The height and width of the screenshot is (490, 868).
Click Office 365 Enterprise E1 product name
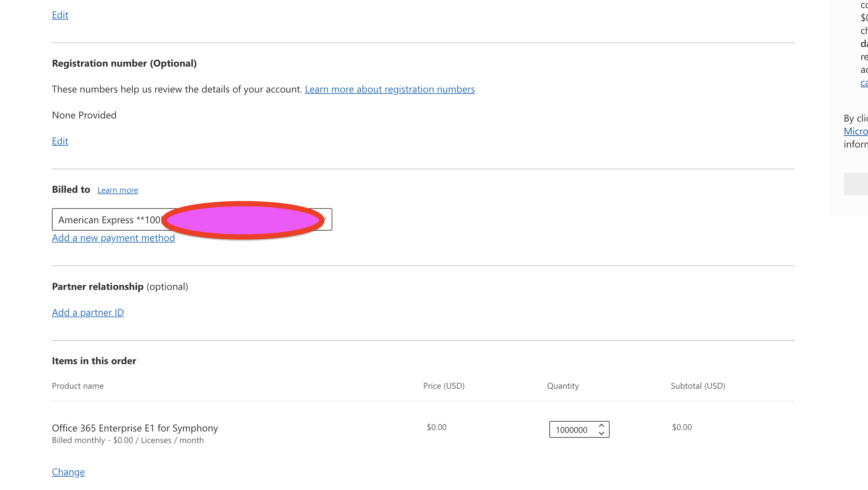pos(135,428)
